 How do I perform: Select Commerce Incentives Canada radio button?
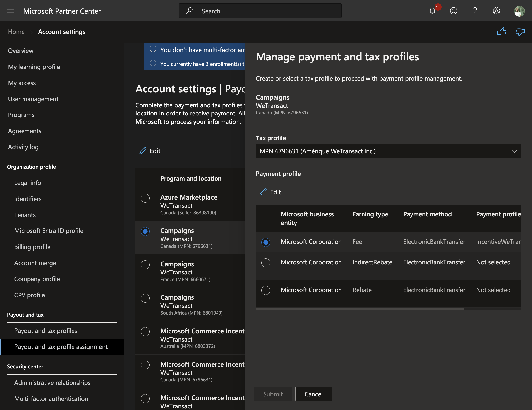[145, 365]
